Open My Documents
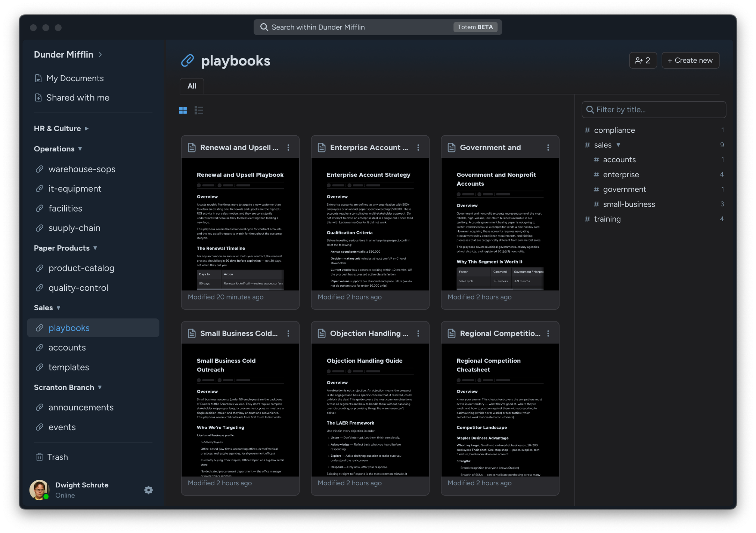The width and height of the screenshot is (756, 533). (75, 78)
